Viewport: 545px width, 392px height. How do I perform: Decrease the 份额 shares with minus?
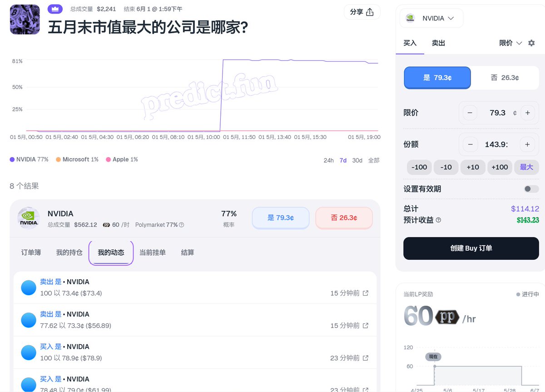point(470,144)
